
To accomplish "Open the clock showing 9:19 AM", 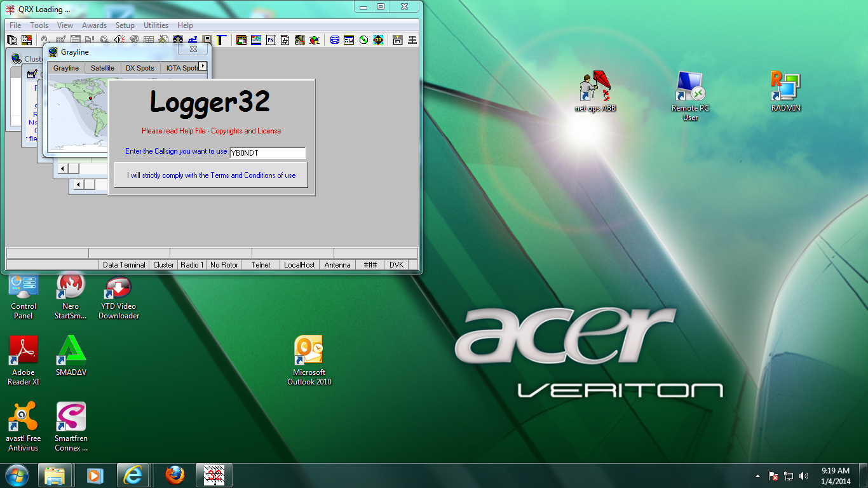I will (x=835, y=476).
